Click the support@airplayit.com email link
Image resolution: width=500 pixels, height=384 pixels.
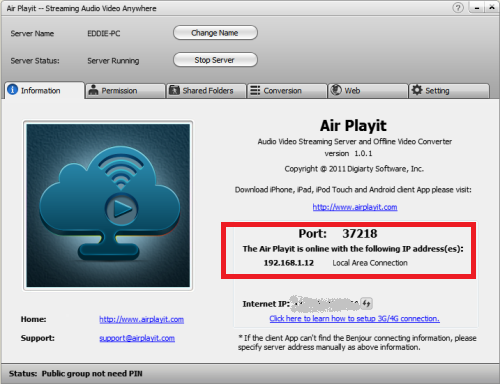pyautogui.click(x=137, y=338)
